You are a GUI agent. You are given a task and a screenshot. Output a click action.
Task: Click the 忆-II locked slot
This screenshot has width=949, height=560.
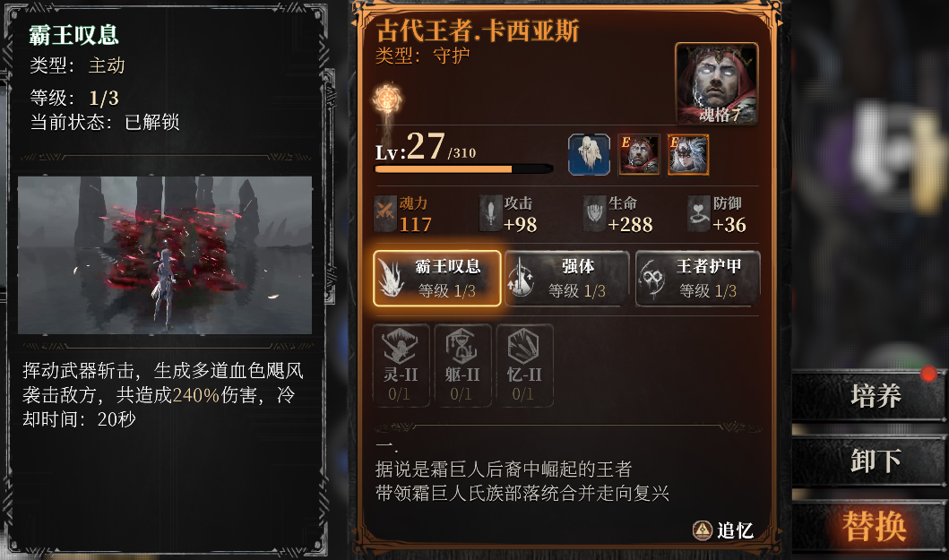click(x=524, y=365)
